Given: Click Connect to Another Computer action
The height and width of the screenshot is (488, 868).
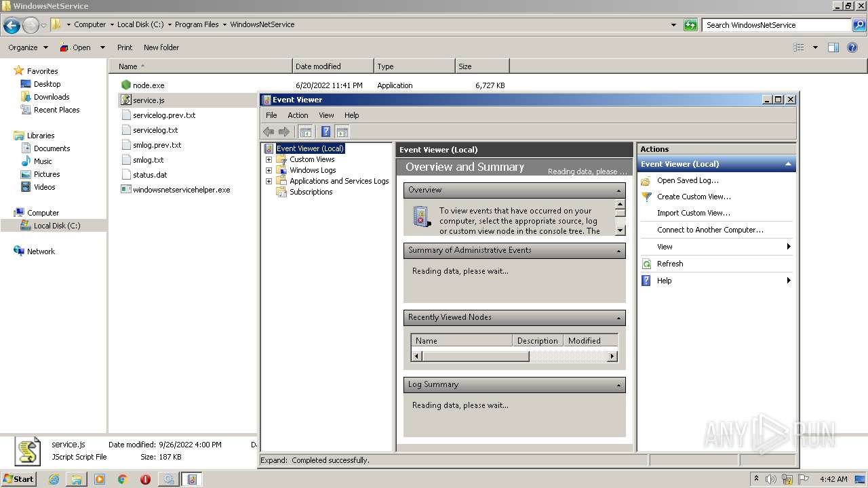Looking at the screenshot, I should (x=710, y=230).
